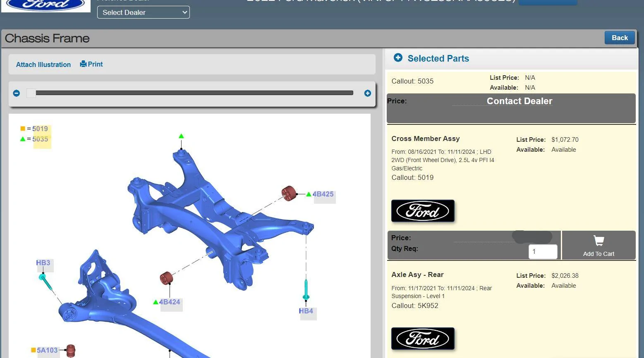Click Ford badge under Axle Asy - Rear
644x358 pixels.
(423, 339)
